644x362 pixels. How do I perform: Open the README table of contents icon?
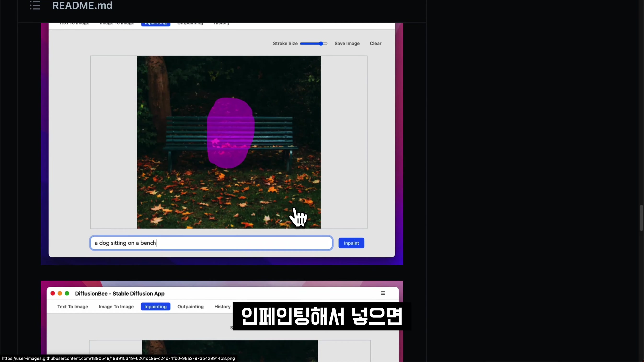click(x=35, y=5)
